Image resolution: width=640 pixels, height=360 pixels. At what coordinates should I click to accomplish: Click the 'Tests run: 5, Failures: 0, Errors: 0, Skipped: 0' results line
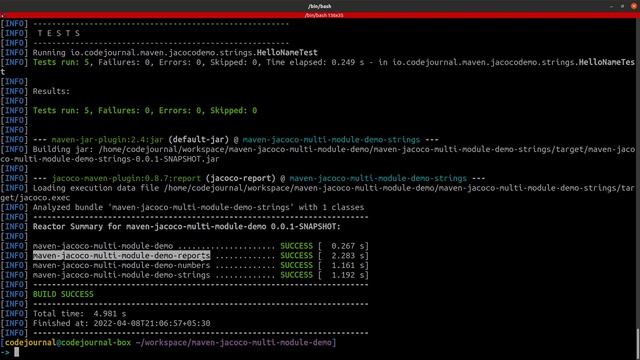[145, 111]
